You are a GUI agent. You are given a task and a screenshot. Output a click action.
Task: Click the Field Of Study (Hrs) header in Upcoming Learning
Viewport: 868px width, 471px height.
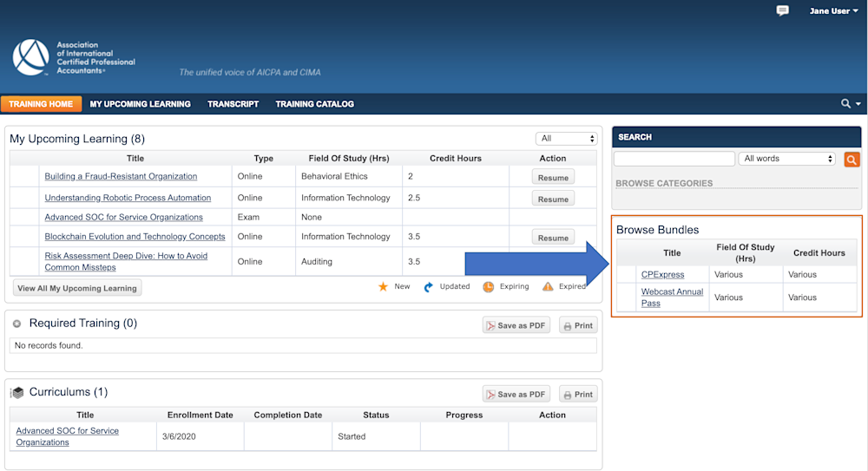pos(349,158)
